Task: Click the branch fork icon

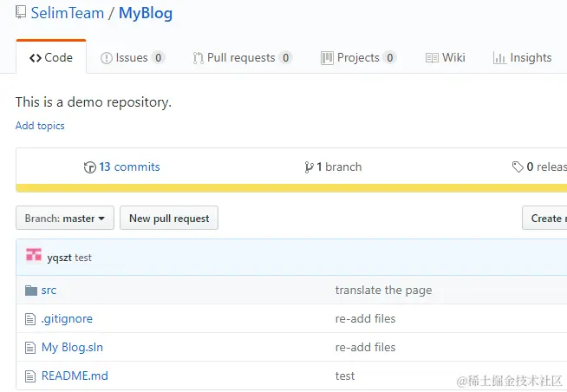Action: pos(309,167)
